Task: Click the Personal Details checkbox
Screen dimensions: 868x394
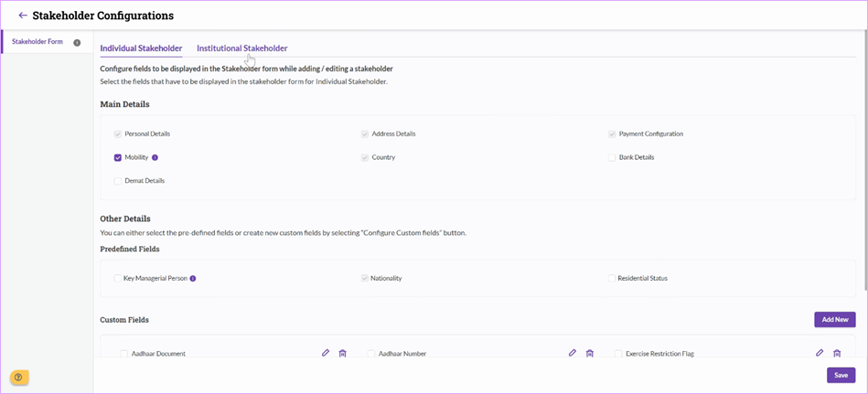Action: (118, 133)
